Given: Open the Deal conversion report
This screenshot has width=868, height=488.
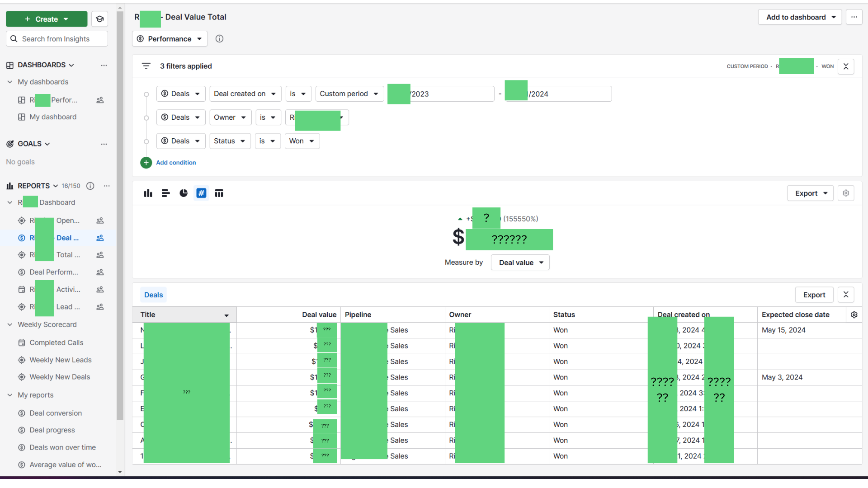Looking at the screenshot, I should click(56, 413).
